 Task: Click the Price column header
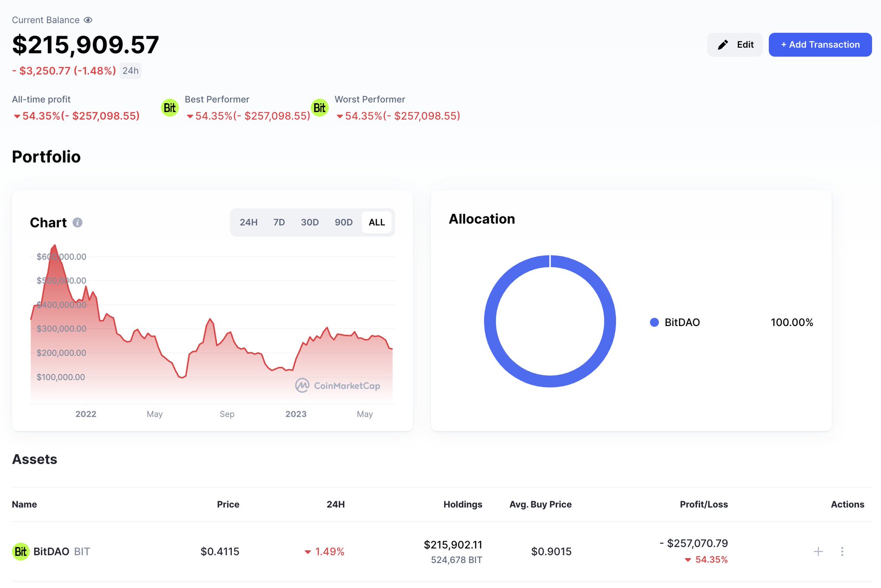[228, 505]
